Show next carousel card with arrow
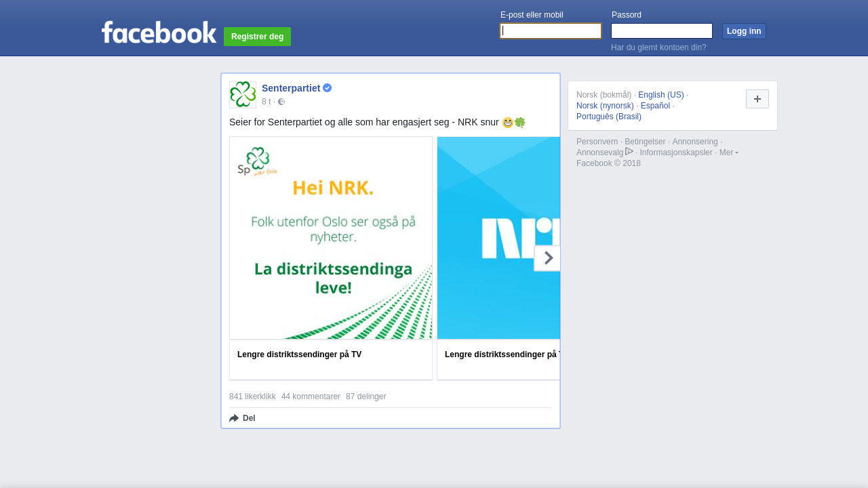 (x=548, y=258)
